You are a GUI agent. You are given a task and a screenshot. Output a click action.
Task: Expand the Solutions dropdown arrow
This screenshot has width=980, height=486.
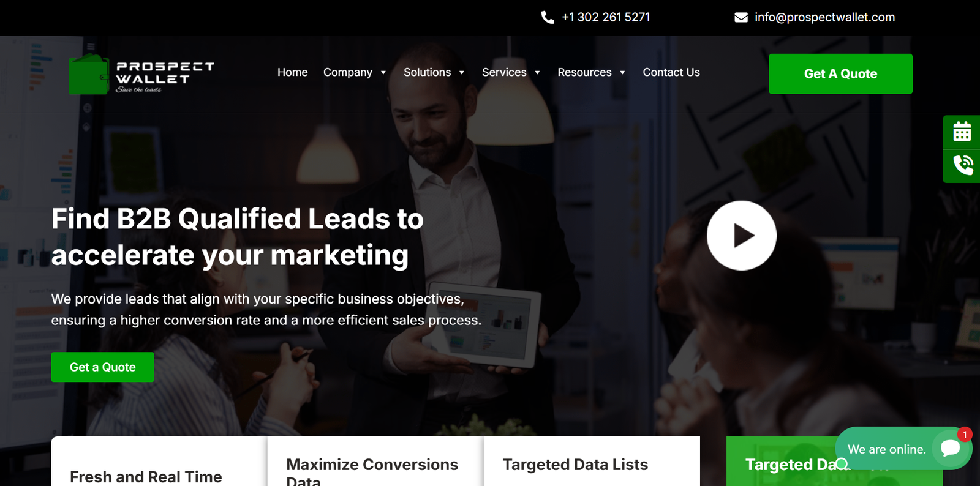pyautogui.click(x=462, y=73)
